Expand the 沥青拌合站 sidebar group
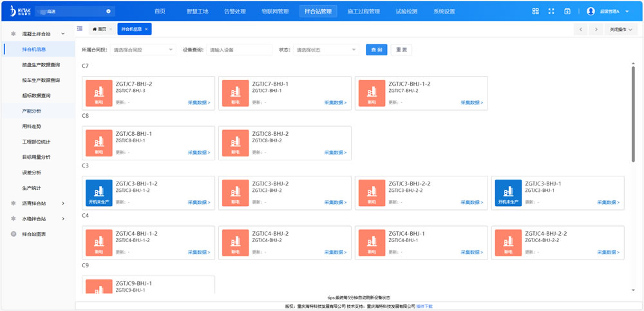The height and width of the screenshot is (311, 644). pyautogui.click(x=62, y=203)
